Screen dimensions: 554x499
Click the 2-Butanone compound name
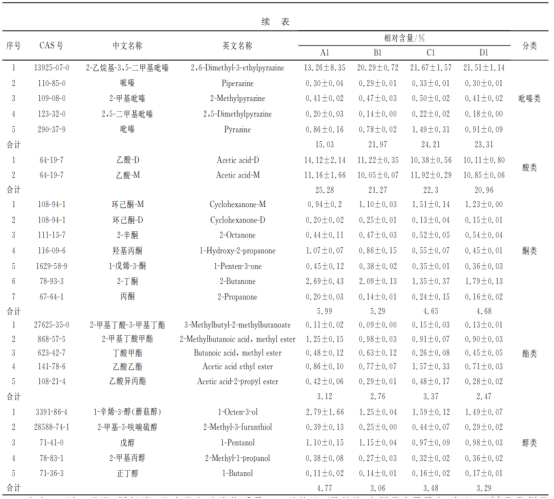(x=237, y=281)
